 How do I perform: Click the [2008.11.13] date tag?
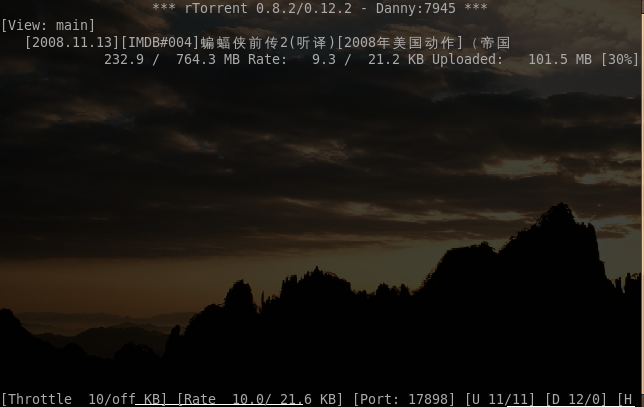coord(72,42)
